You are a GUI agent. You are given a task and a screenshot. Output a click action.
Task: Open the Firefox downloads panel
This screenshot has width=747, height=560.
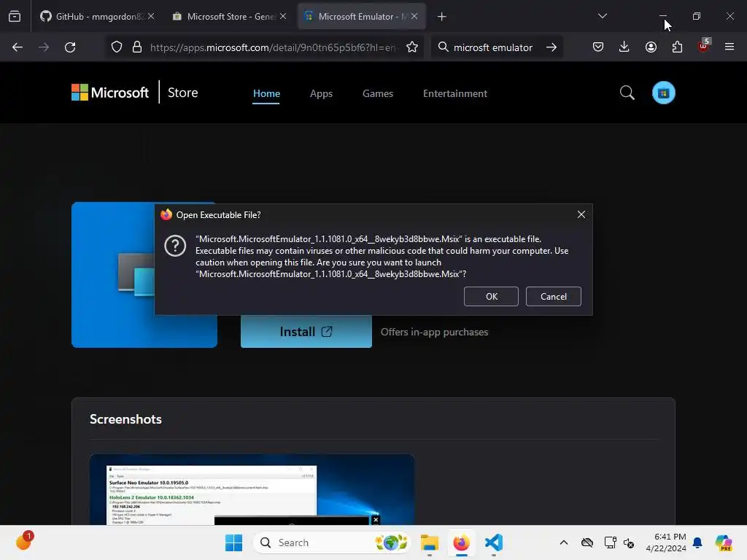(624, 47)
